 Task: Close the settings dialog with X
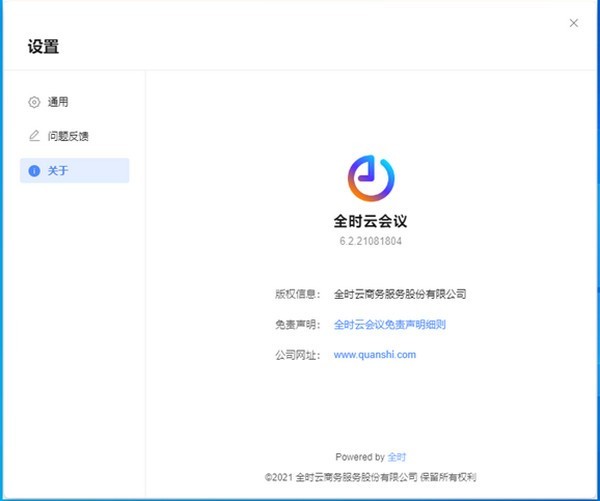[573, 23]
